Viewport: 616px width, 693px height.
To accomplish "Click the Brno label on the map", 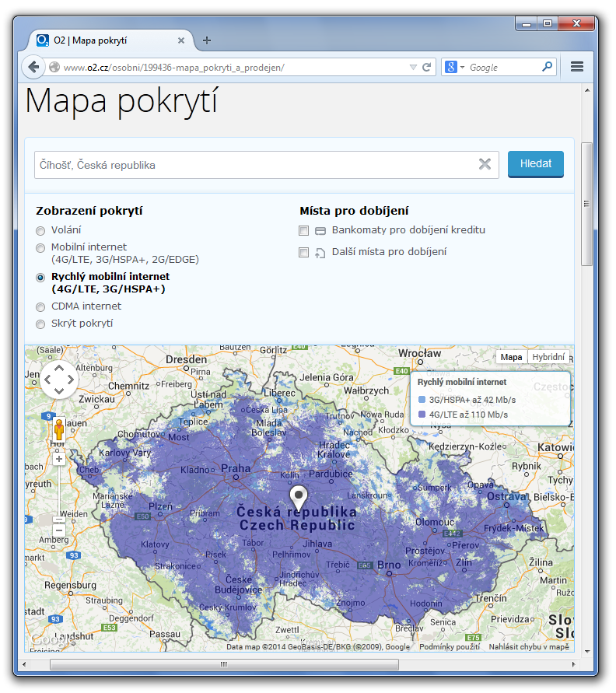I will click(x=389, y=565).
